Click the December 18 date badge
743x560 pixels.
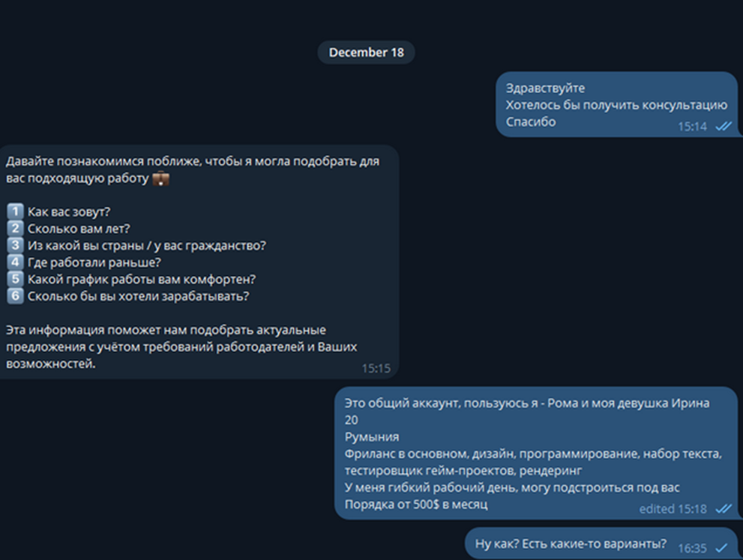(366, 52)
